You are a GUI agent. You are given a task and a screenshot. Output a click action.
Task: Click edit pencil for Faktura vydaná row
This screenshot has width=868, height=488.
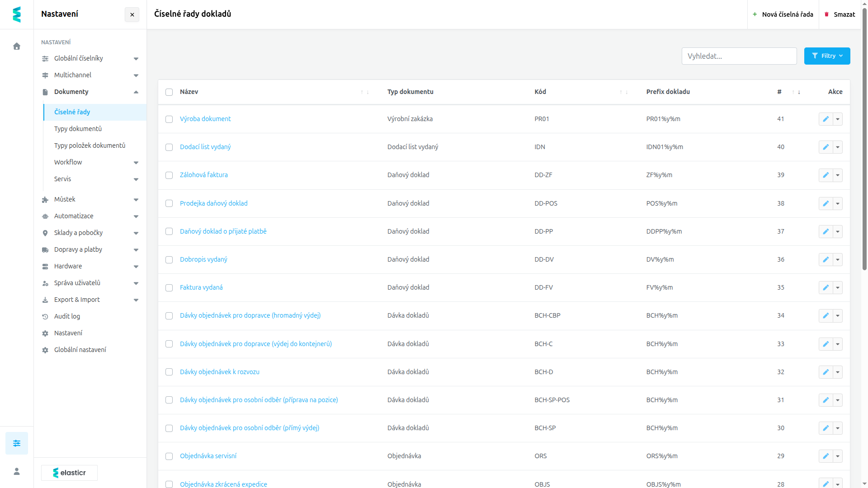pyautogui.click(x=826, y=287)
